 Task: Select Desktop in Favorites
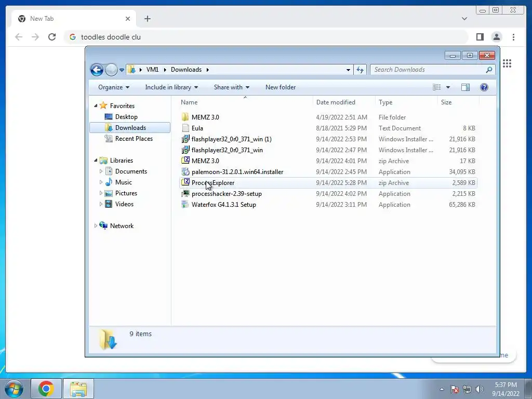[x=126, y=117]
